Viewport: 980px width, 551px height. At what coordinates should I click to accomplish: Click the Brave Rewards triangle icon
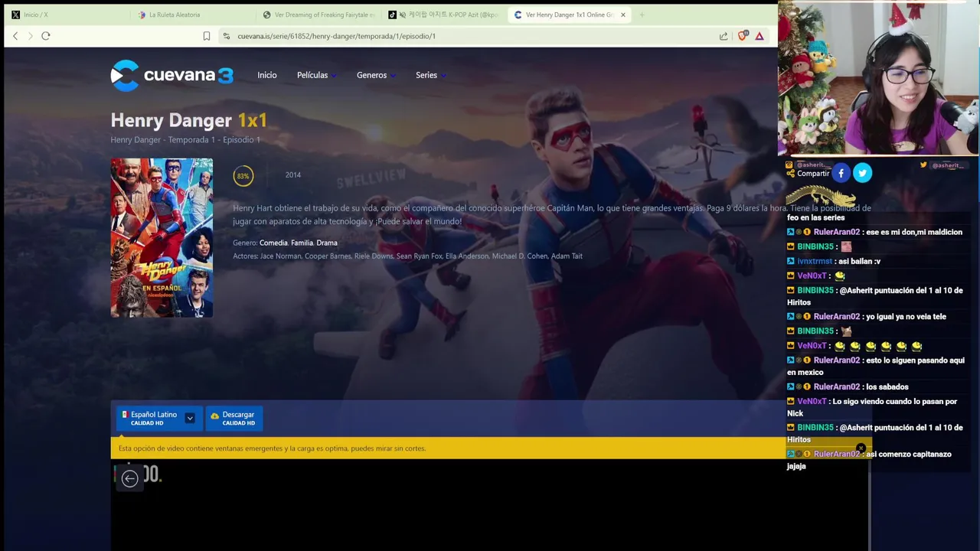coord(759,36)
